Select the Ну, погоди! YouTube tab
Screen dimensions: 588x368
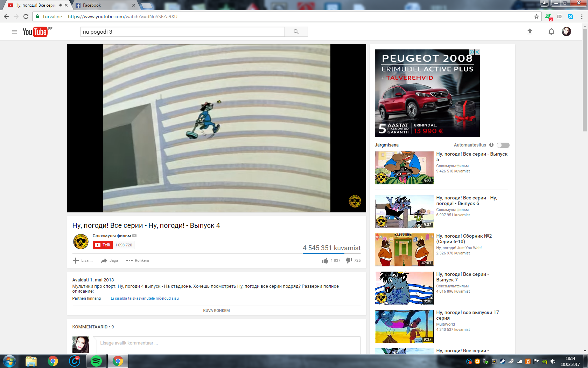[33, 5]
